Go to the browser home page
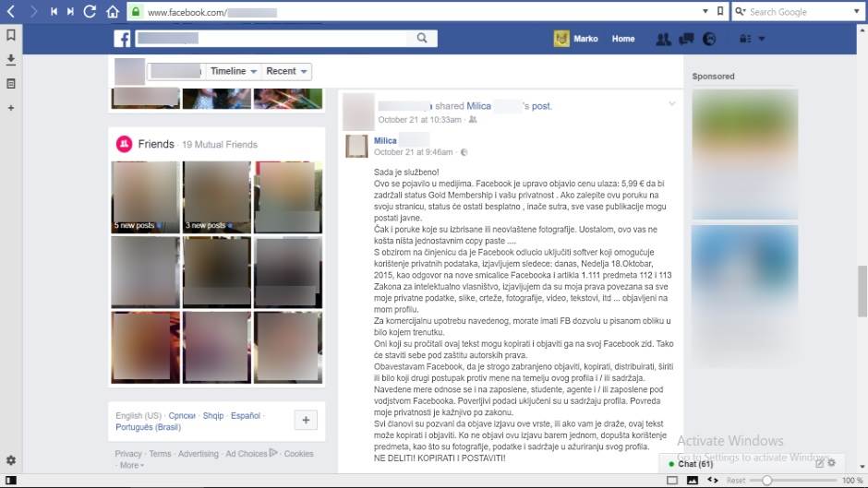Image resolution: width=868 pixels, height=488 pixels. coord(113,12)
